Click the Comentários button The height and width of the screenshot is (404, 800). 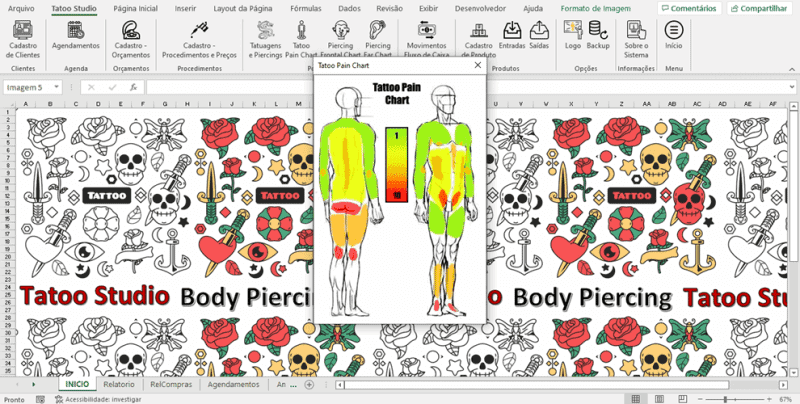[x=689, y=8]
